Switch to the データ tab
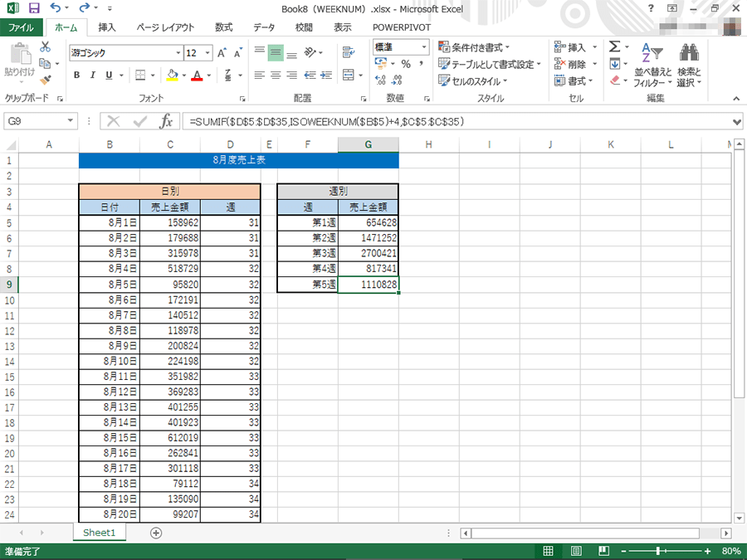This screenshot has width=747, height=560. pos(264,27)
